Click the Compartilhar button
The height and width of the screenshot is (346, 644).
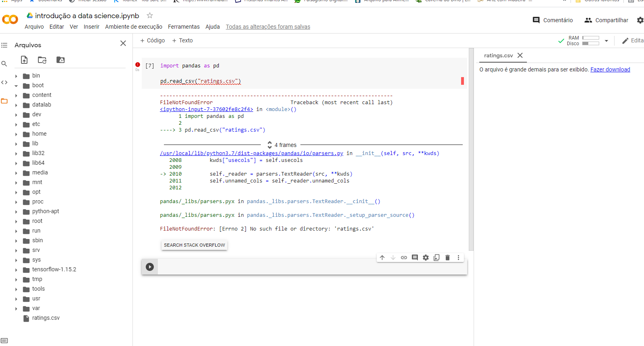pos(606,20)
